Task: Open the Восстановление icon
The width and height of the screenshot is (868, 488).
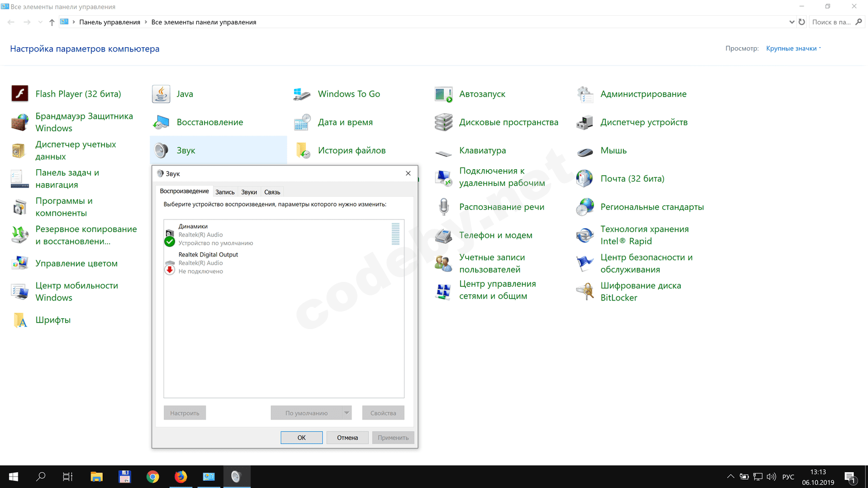Action: (161, 122)
